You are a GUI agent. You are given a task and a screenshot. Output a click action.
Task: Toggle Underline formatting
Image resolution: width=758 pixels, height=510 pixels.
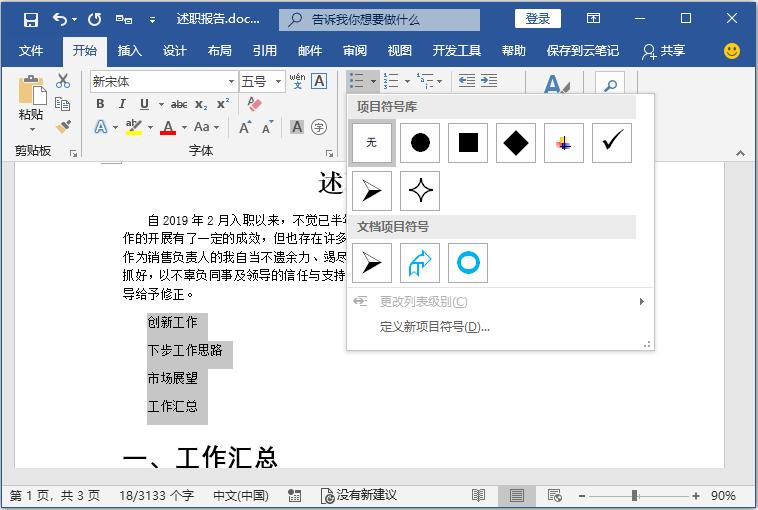point(144,103)
